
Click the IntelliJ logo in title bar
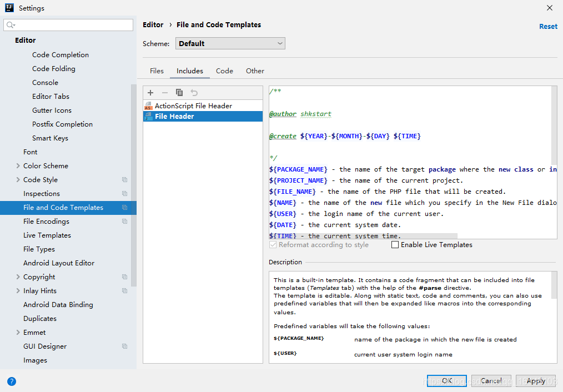[x=9, y=8]
